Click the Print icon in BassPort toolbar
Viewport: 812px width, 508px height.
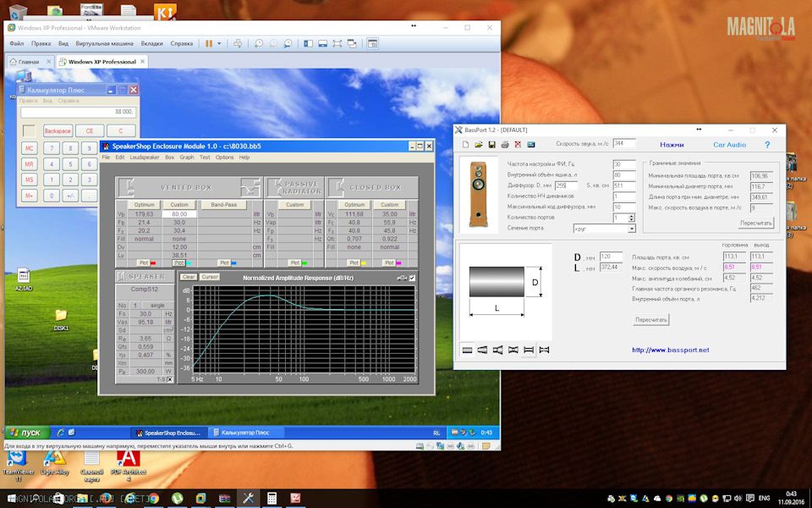coord(505,145)
